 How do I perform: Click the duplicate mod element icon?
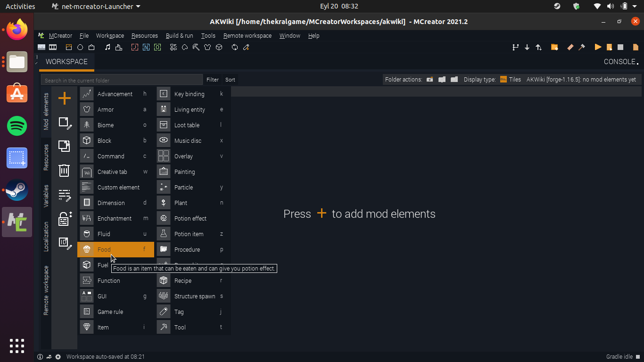point(64,146)
